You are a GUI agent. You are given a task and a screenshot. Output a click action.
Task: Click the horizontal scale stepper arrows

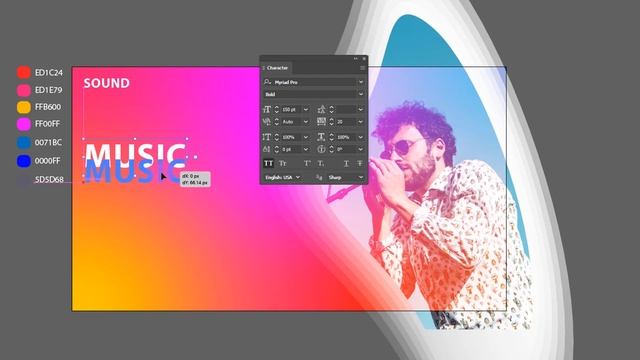(331, 137)
